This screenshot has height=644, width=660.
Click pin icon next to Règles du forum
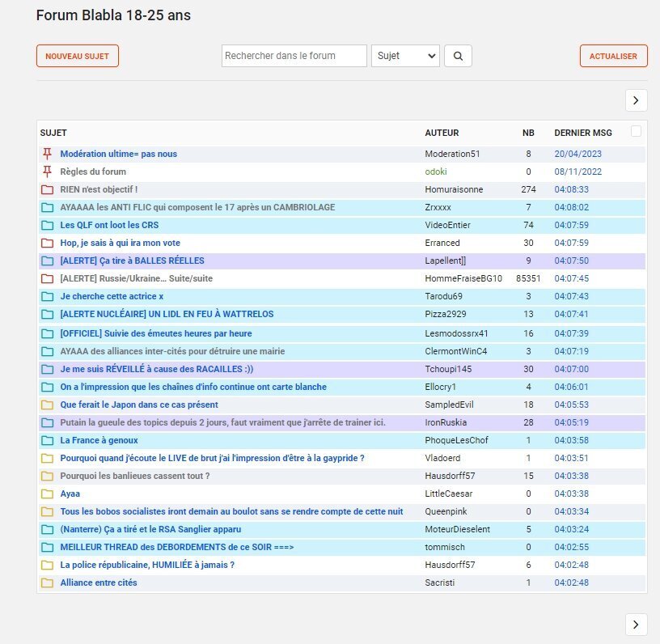47,172
